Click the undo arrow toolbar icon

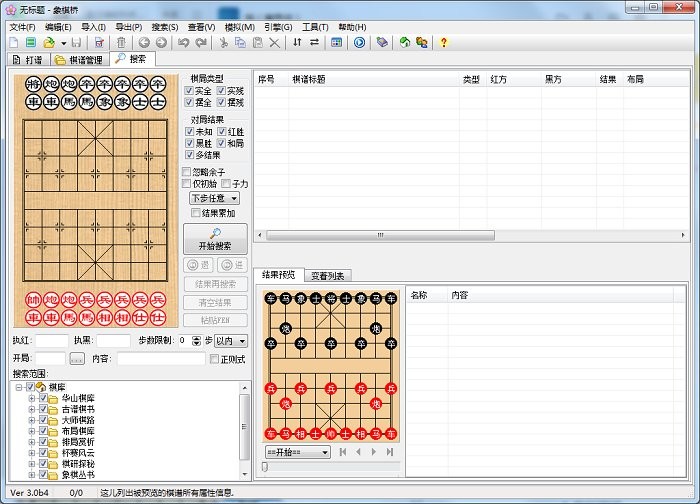pyautogui.click(x=183, y=43)
